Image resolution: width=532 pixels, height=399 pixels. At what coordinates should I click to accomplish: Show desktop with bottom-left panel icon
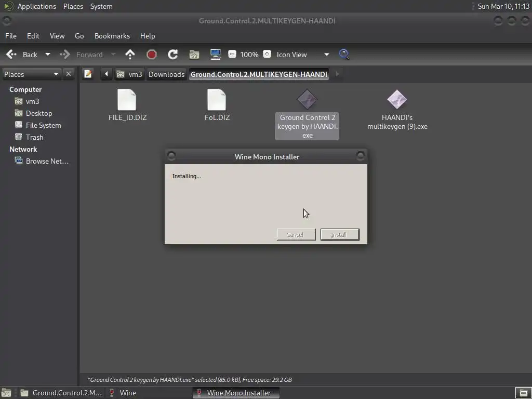click(6, 393)
